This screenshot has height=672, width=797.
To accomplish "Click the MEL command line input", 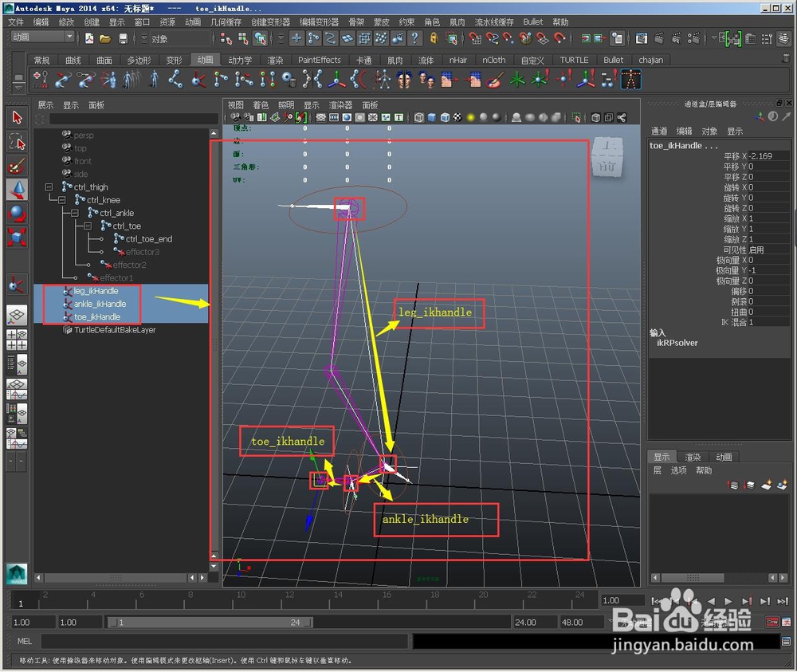I will pos(224,642).
